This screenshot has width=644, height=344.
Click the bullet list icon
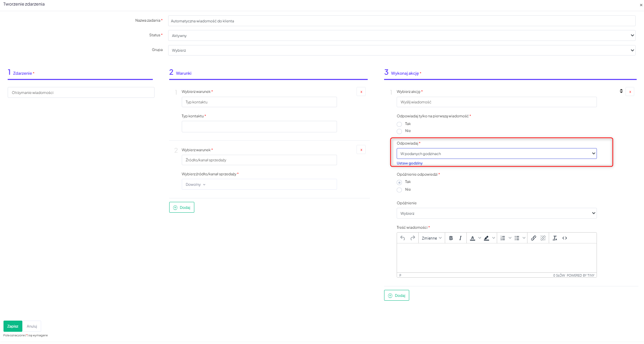click(x=517, y=238)
